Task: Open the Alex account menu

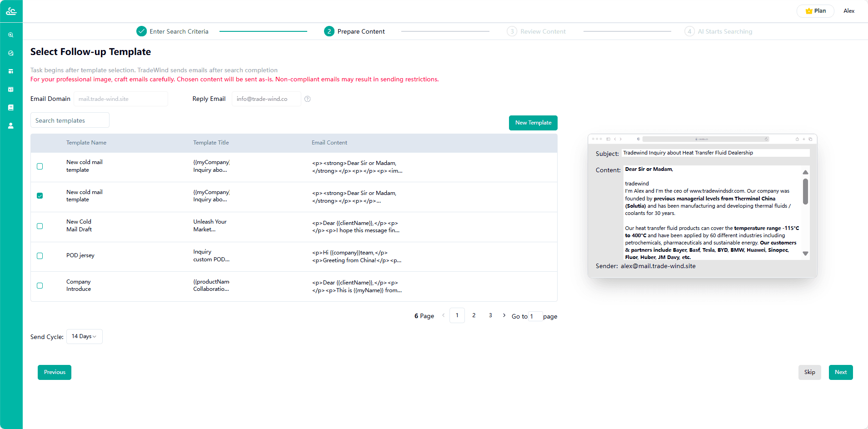Action: [x=849, y=11]
